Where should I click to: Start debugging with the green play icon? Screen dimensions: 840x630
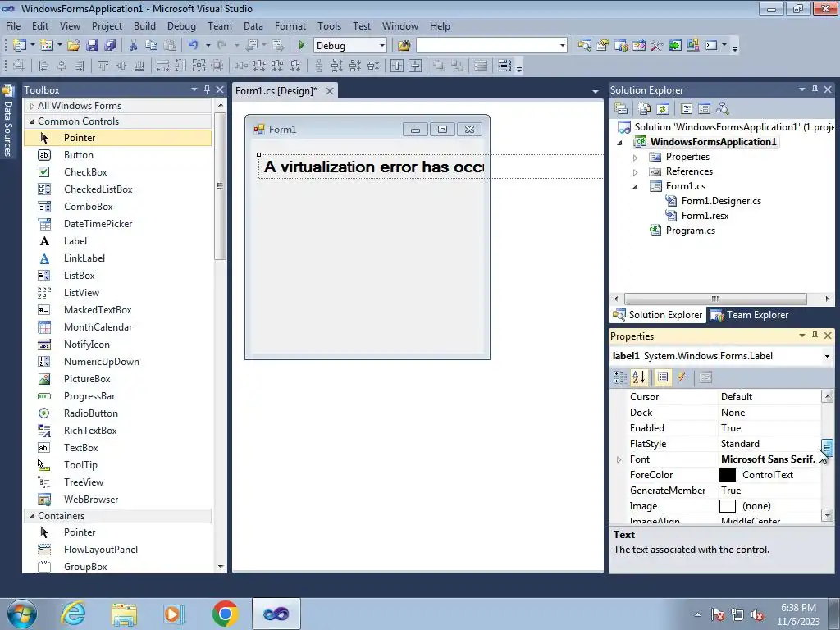[301, 46]
